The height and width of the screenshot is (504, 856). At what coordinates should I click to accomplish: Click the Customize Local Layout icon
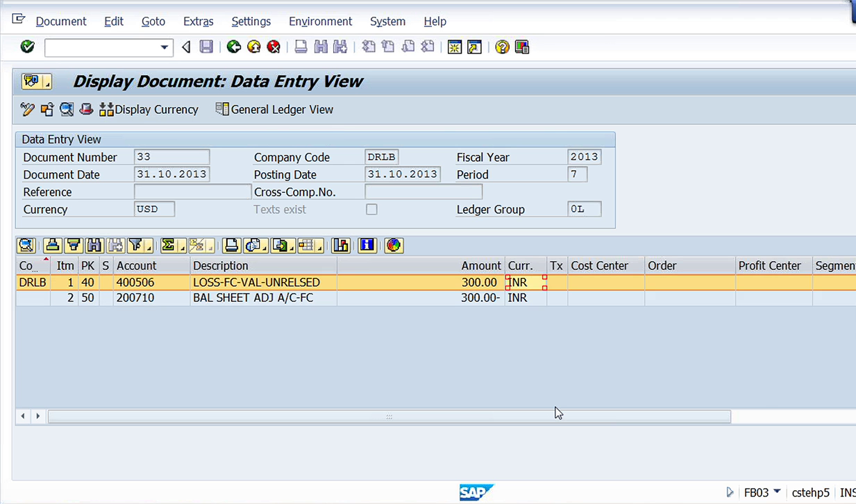522,47
